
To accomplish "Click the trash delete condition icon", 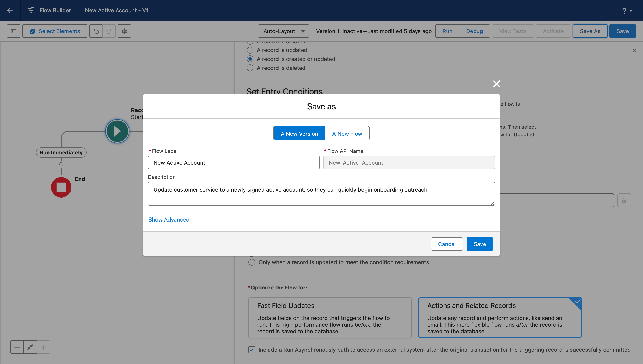I will (x=624, y=200).
